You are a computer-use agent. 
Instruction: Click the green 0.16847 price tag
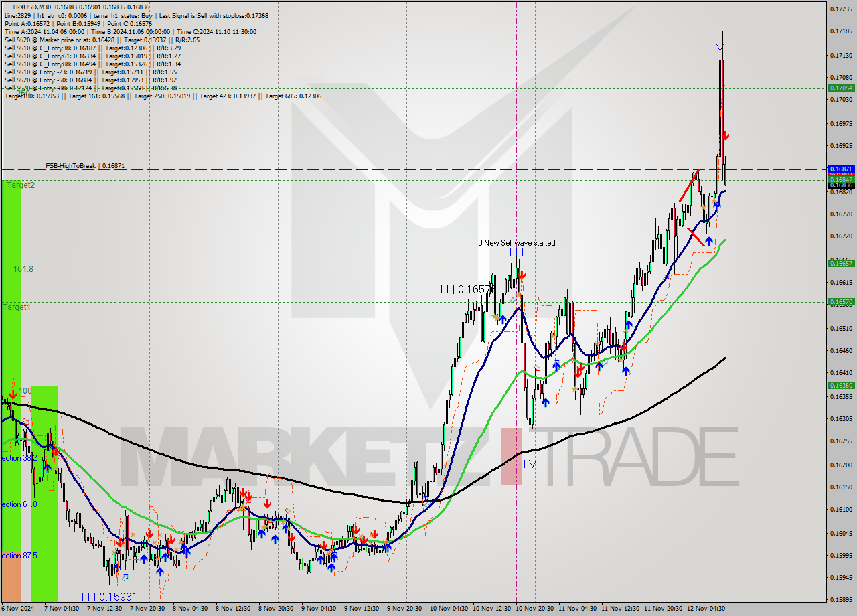pos(841,179)
